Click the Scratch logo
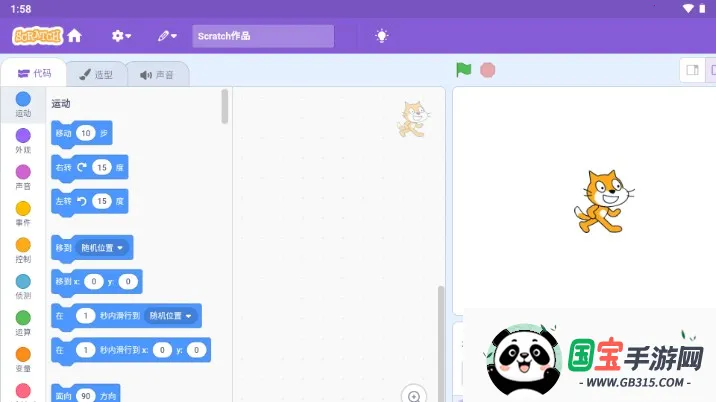 37,36
